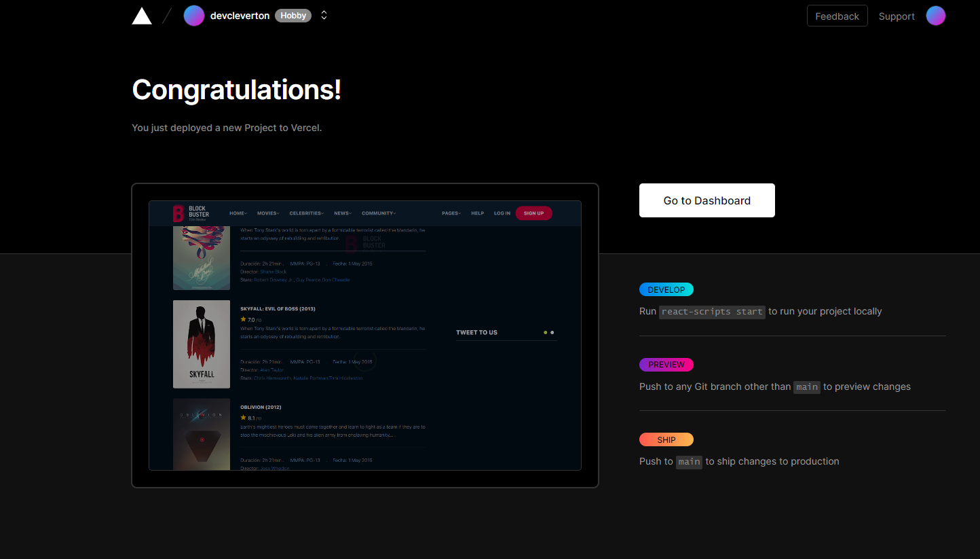Click the SIGN UP button in preview
This screenshot has height=559, width=980.
tap(533, 213)
